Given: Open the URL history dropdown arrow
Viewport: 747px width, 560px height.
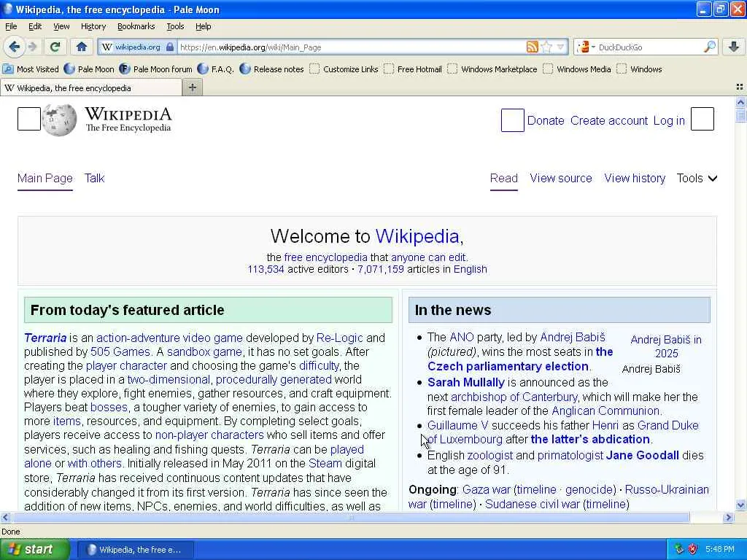Looking at the screenshot, I should click(x=561, y=47).
